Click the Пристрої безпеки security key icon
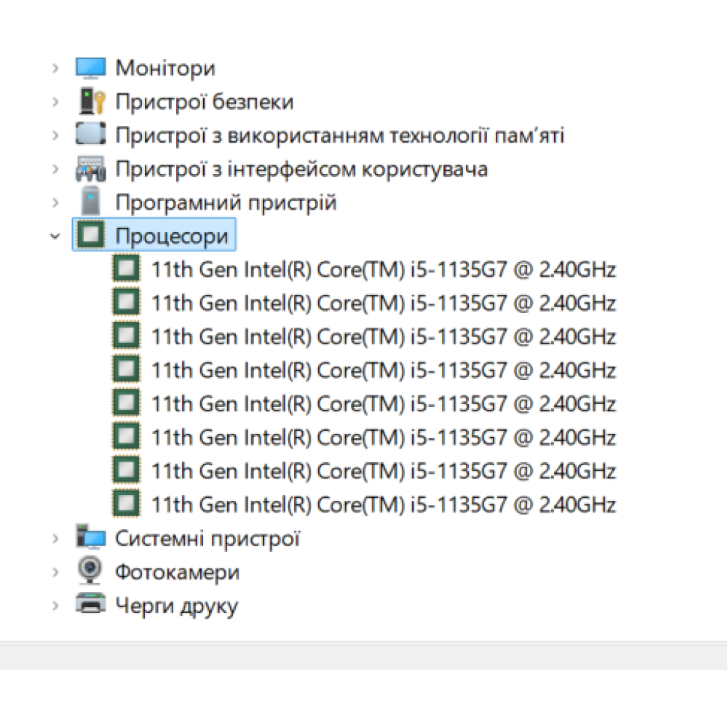 [x=91, y=102]
